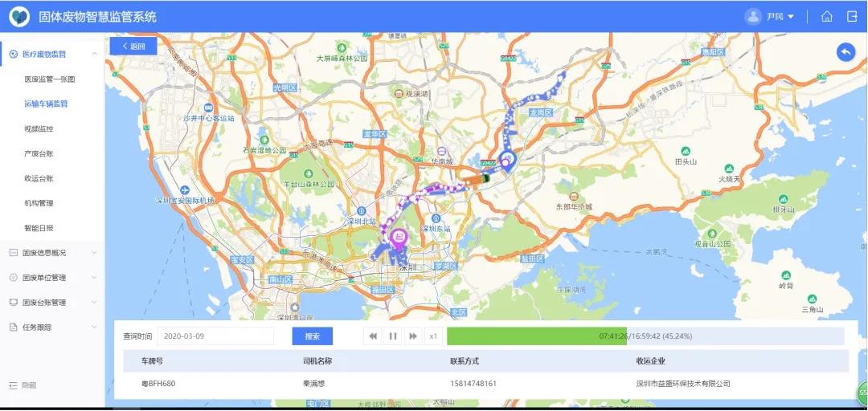Image resolution: width=868 pixels, height=411 pixels.
Task: Click the blue circular back-arrow icon on map
Action: click(845, 52)
